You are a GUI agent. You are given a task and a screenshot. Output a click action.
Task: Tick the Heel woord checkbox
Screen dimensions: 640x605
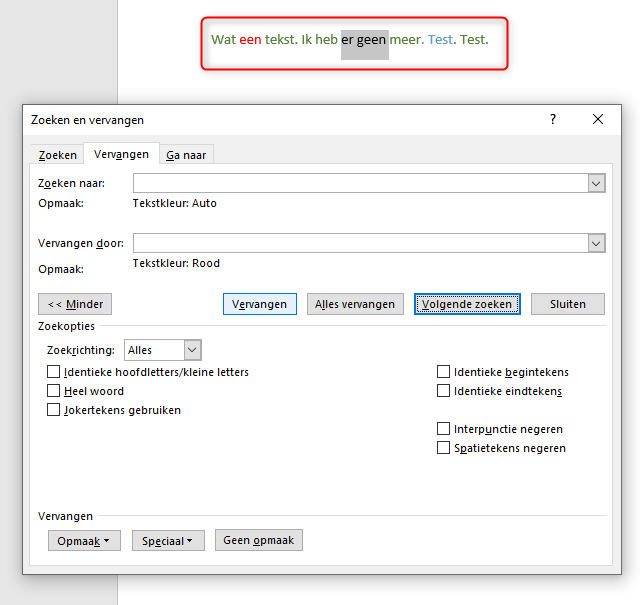(x=53, y=391)
